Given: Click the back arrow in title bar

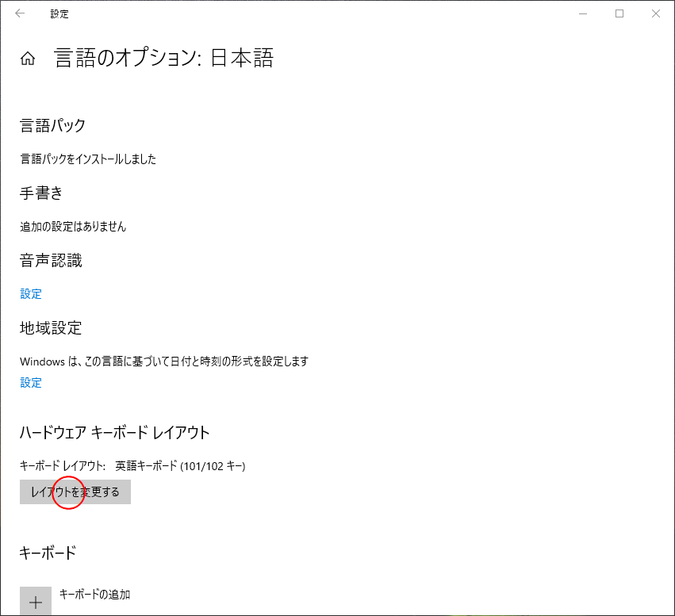Looking at the screenshot, I should coord(20,13).
